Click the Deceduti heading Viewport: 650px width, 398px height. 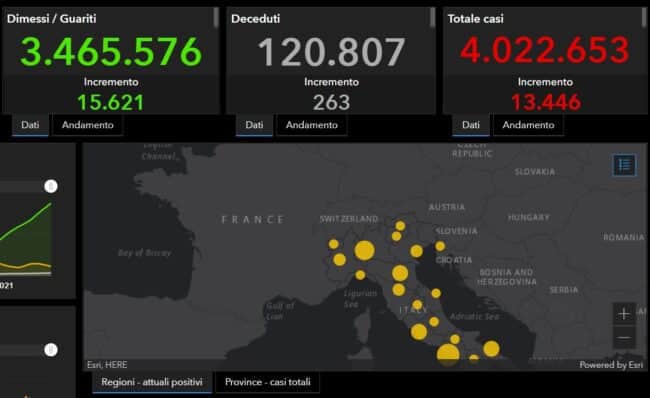[x=255, y=19]
